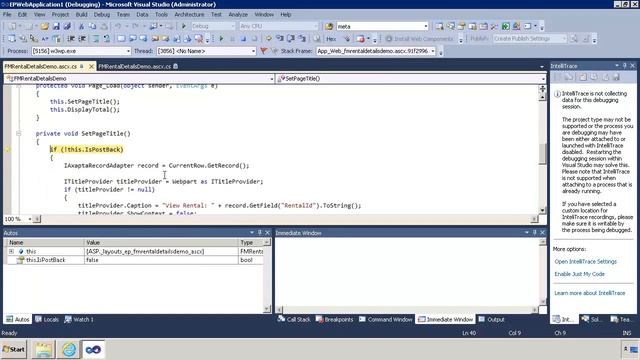Click the Increase Indent icon
This screenshot has width=640, height=360.
coord(82,39)
